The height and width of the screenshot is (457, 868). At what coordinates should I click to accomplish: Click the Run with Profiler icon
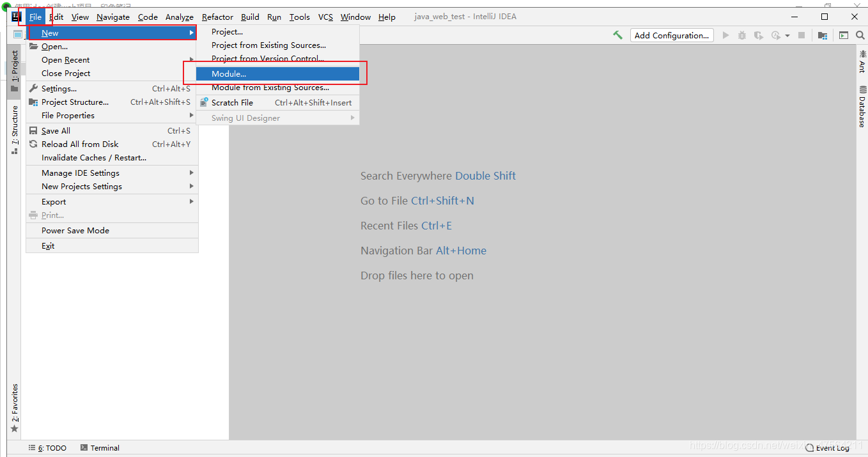(x=776, y=35)
